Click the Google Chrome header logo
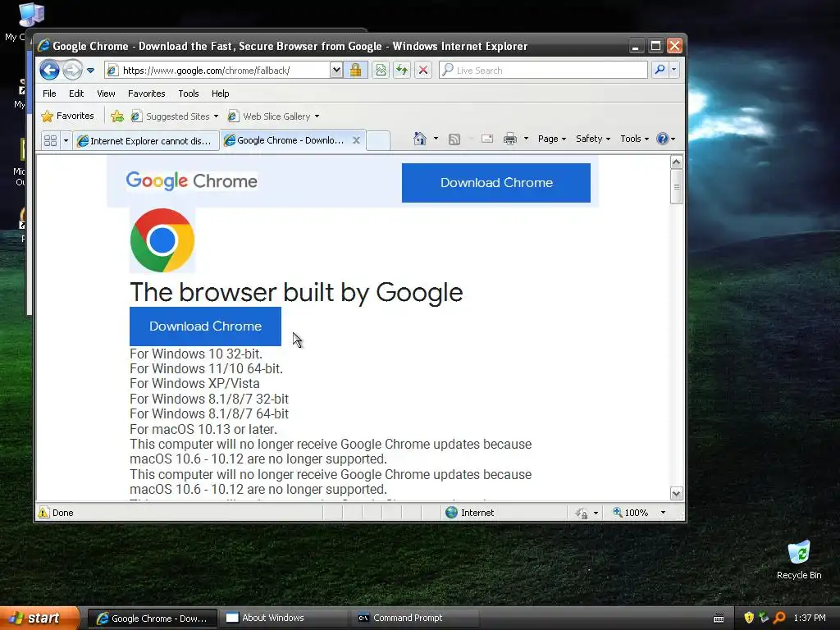Image resolution: width=840 pixels, height=630 pixels. (x=192, y=181)
